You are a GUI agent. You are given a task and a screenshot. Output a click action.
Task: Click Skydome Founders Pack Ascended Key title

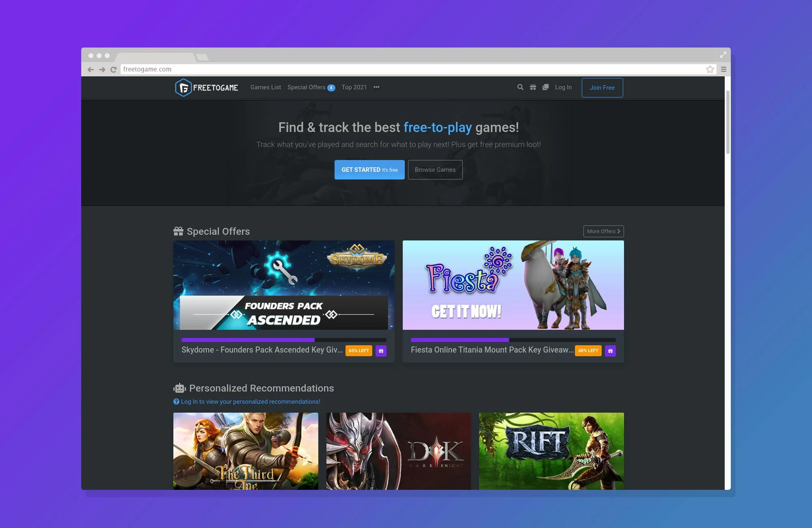click(262, 350)
